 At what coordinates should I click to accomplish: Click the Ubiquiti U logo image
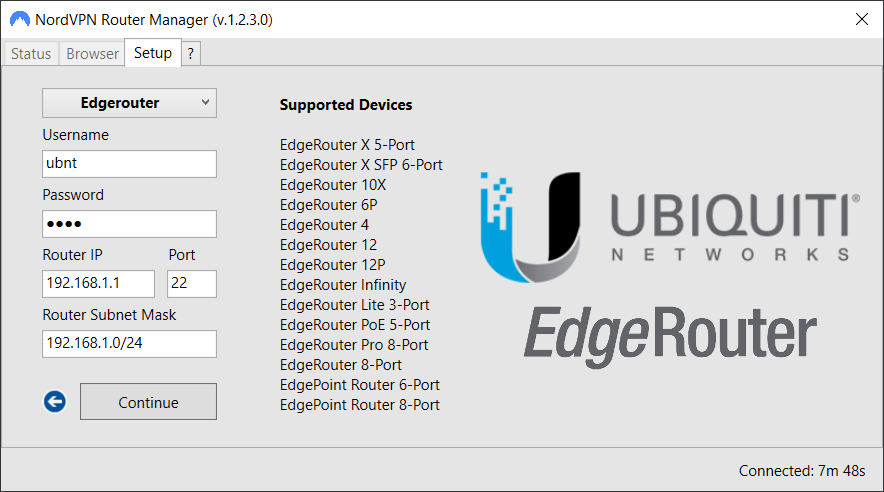(x=530, y=227)
